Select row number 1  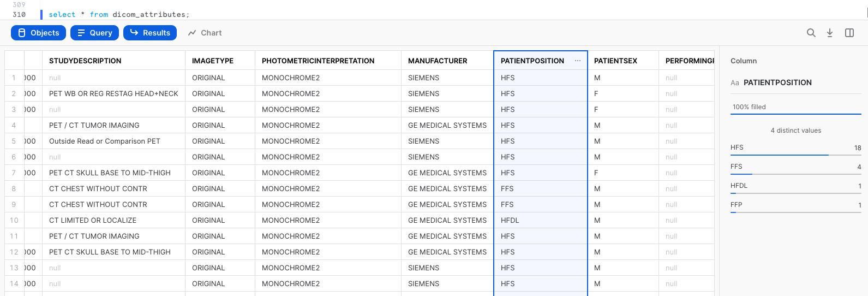(14, 78)
